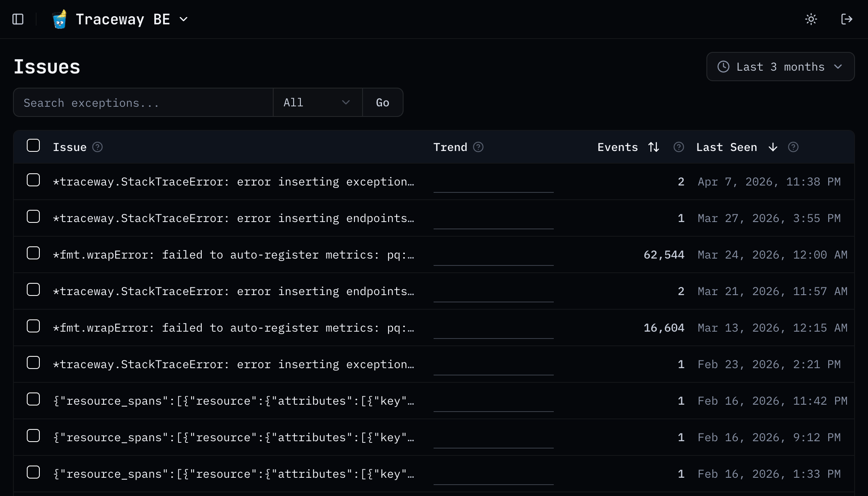Open the error inserting endpoints issue from Mar 21
The width and height of the screenshot is (868, 496).
pos(233,291)
